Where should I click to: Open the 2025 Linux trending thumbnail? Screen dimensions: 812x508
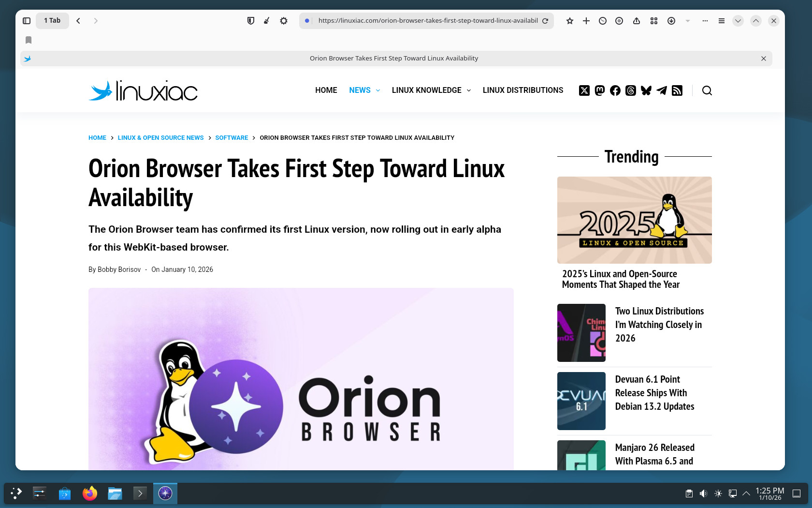pyautogui.click(x=634, y=220)
